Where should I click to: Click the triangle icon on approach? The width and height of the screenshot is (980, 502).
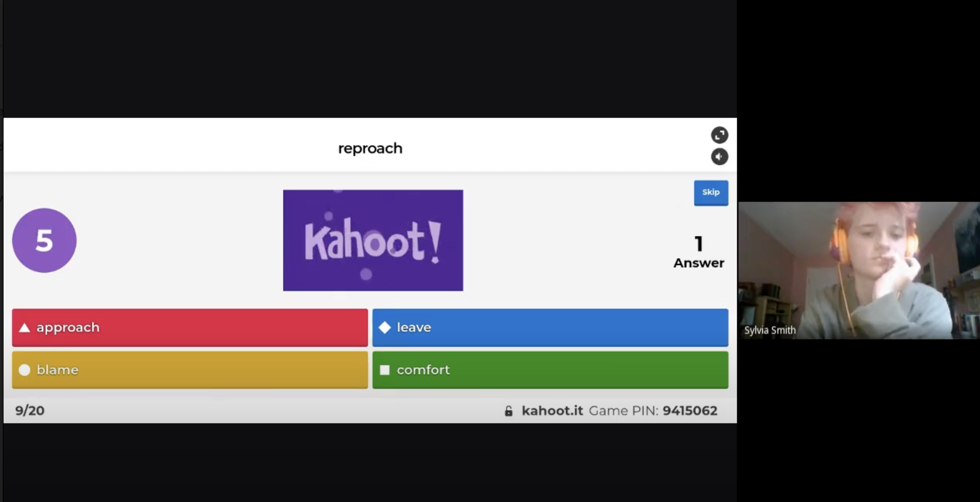(x=24, y=328)
